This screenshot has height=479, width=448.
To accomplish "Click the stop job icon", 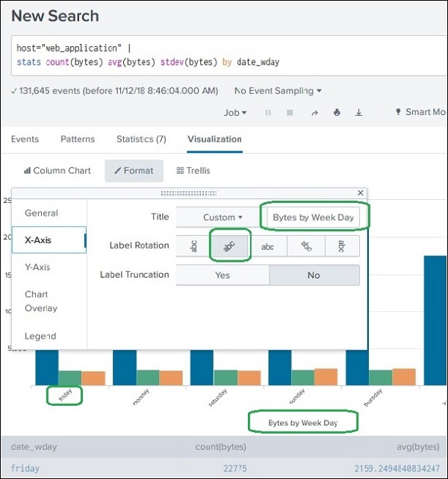I will 290,113.
